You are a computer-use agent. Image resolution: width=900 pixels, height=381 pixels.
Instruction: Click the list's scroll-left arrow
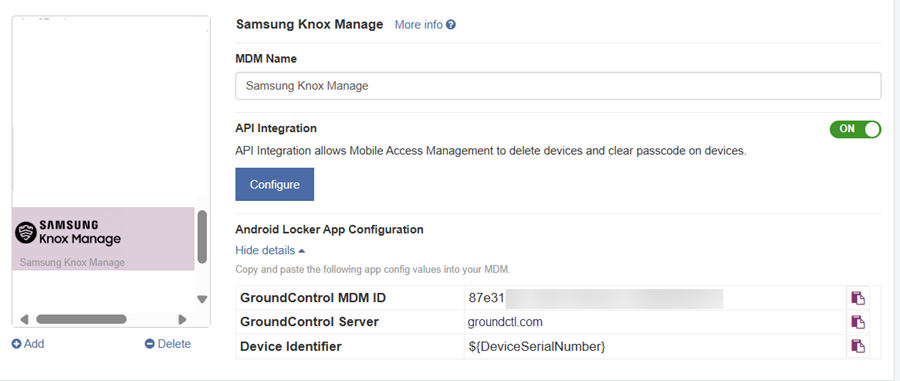(x=24, y=319)
